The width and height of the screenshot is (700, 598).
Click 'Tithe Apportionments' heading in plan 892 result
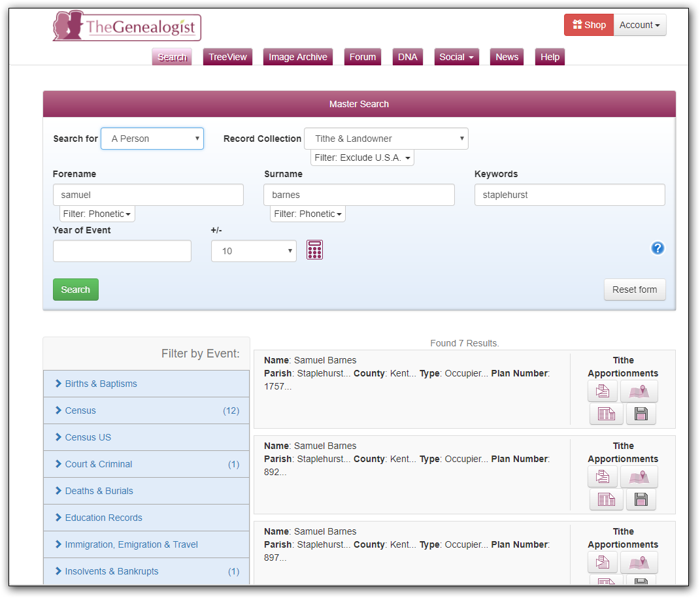point(624,452)
